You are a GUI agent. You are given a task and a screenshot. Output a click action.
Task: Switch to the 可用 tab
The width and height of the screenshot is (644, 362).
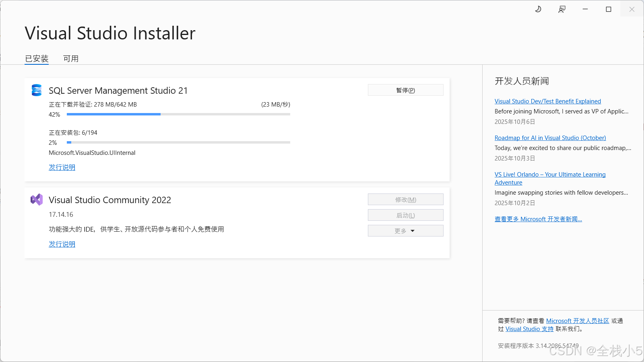point(71,59)
